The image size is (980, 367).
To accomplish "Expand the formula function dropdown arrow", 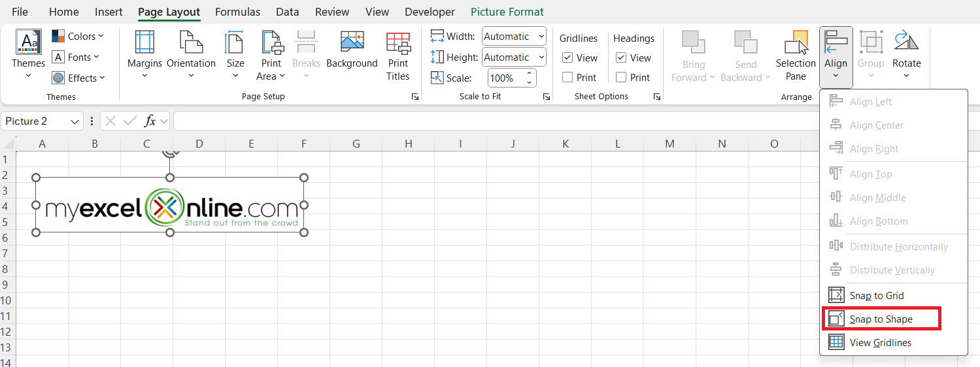I will point(163,121).
